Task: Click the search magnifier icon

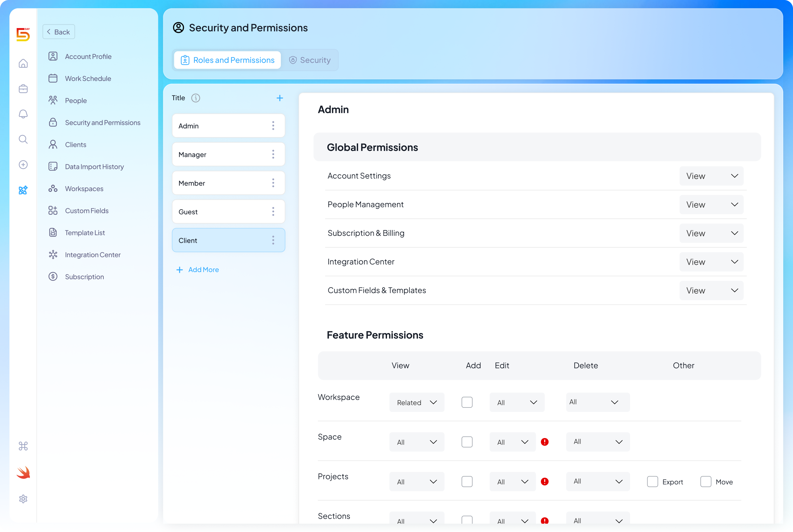Action: (x=23, y=139)
